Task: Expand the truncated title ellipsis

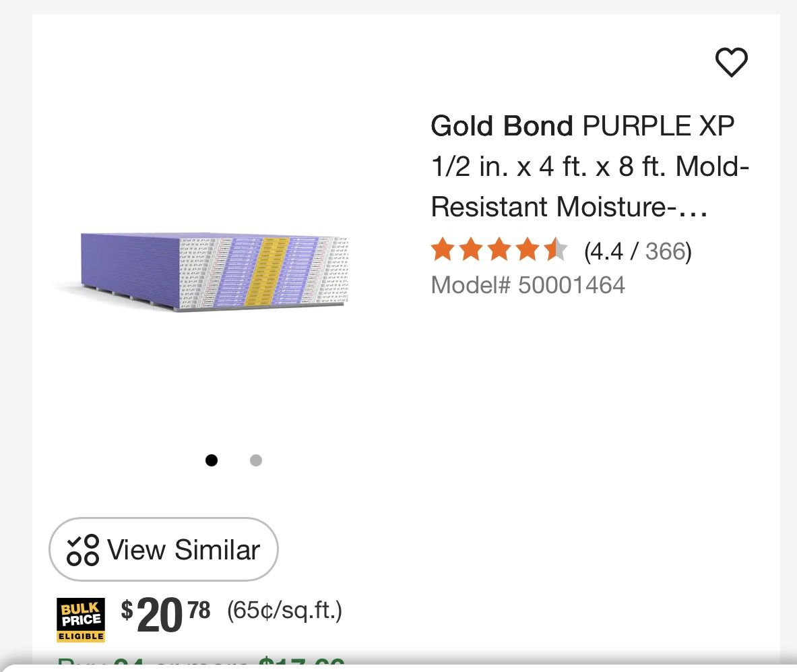Action: tap(693, 208)
